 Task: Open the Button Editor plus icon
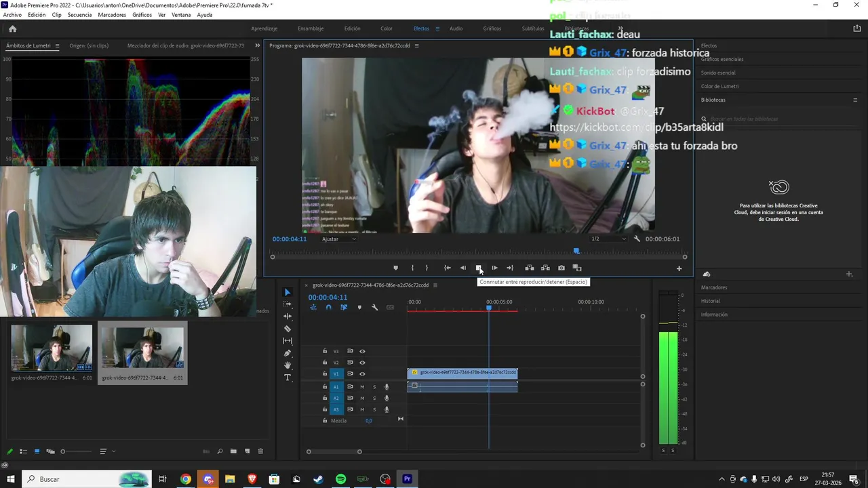point(679,268)
